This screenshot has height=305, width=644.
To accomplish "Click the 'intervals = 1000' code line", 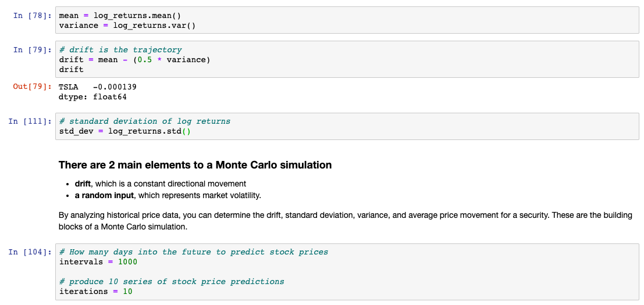I will coord(98,262).
